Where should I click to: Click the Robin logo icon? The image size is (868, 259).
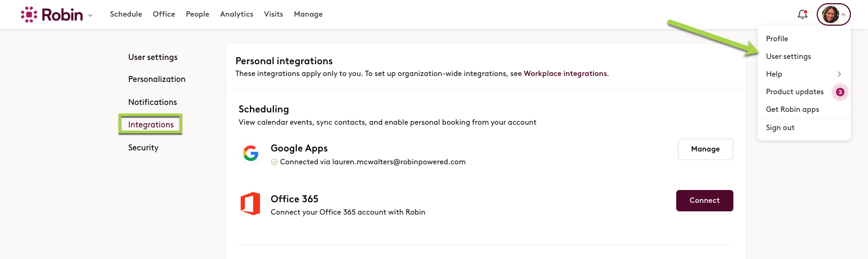pyautogui.click(x=29, y=14)
